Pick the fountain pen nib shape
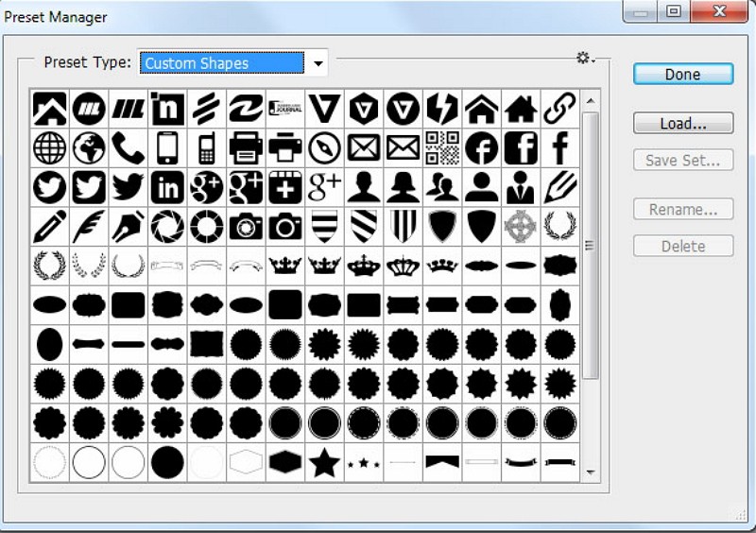The height and width of the screenshot is (533, 756). [128, 226]
